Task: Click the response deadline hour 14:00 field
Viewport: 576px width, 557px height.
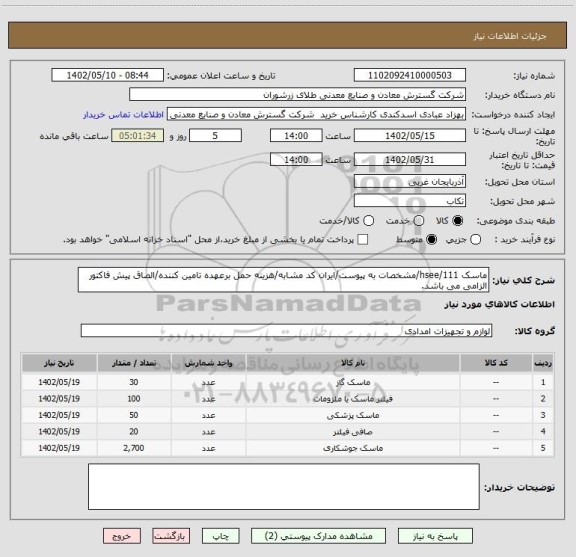Action: [x=296, y=136]
